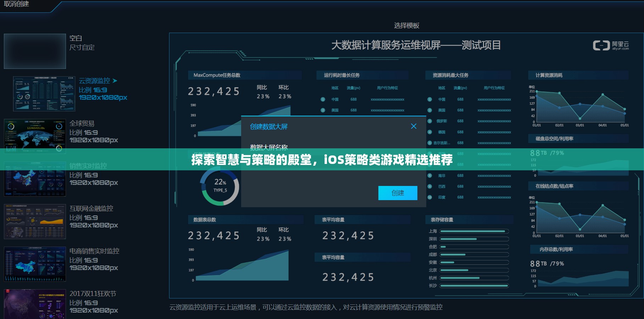The width and height of the screenshot is (644, 319).
Task: Select the 云资源监控 template thumbnail
Action: click(x=44, y=94)
